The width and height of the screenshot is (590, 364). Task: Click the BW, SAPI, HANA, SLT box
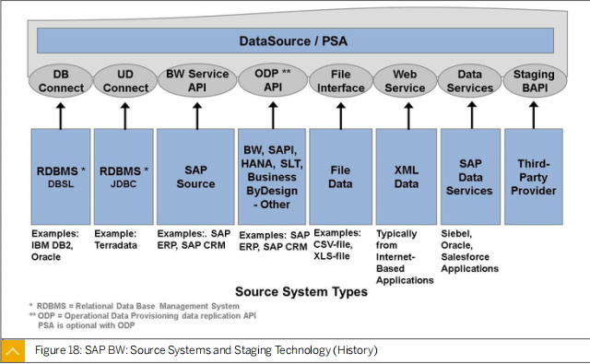272,177
